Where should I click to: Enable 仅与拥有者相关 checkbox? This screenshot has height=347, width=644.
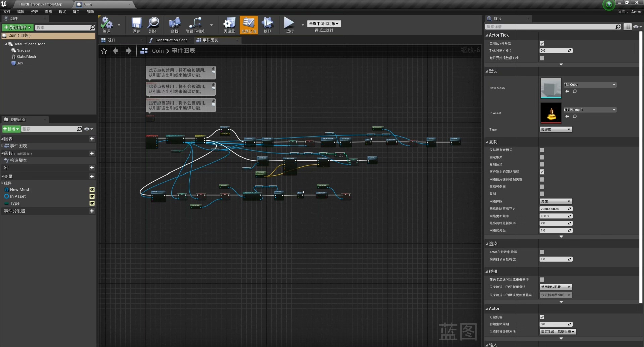[542, 150]
